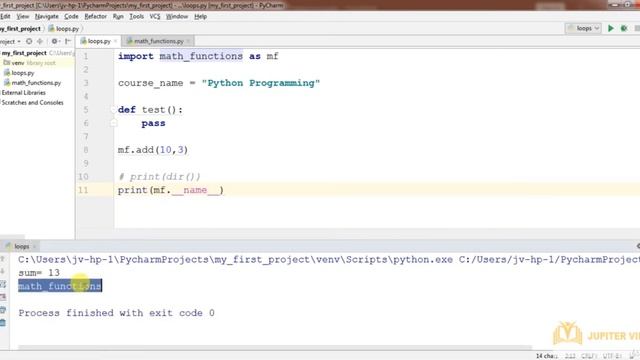Click line number 11 in the gutter
640x360 pixels.
[x=83, y=190]
